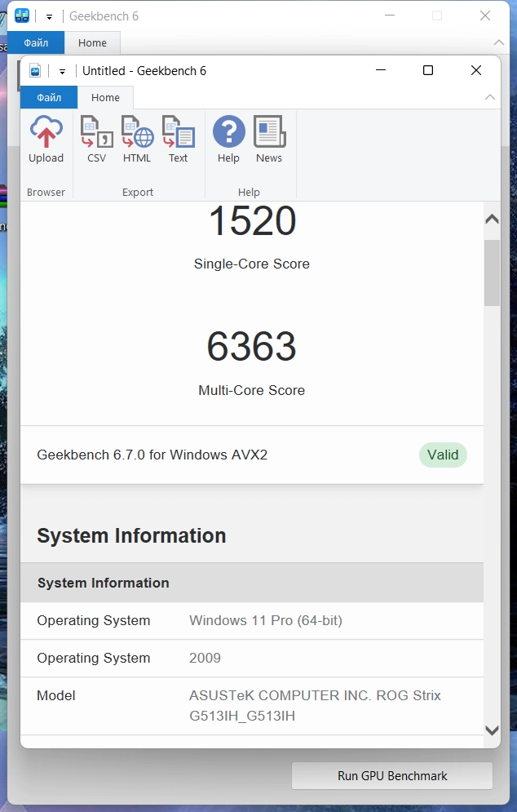Screen dimensions: 517x812
Task: Click the ASUSTeK ROG Strix model value
Action: (x=315, y=705)
